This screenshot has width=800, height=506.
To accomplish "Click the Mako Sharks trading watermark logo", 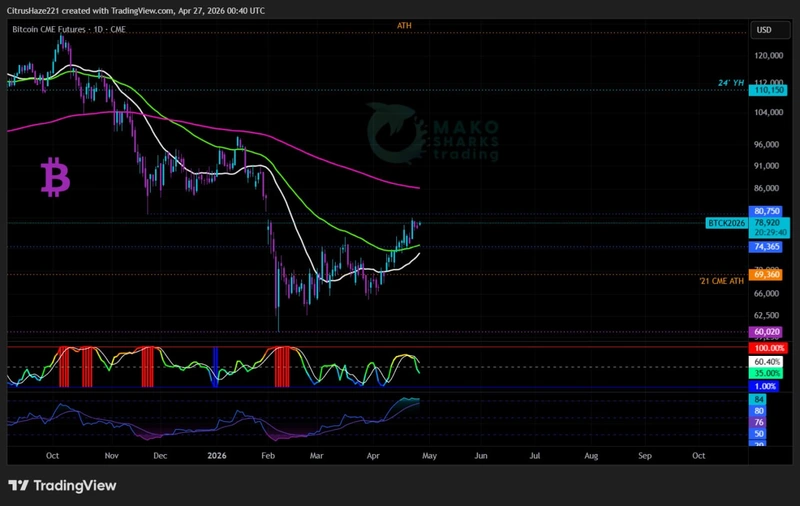I will click(x=433, y=139).
